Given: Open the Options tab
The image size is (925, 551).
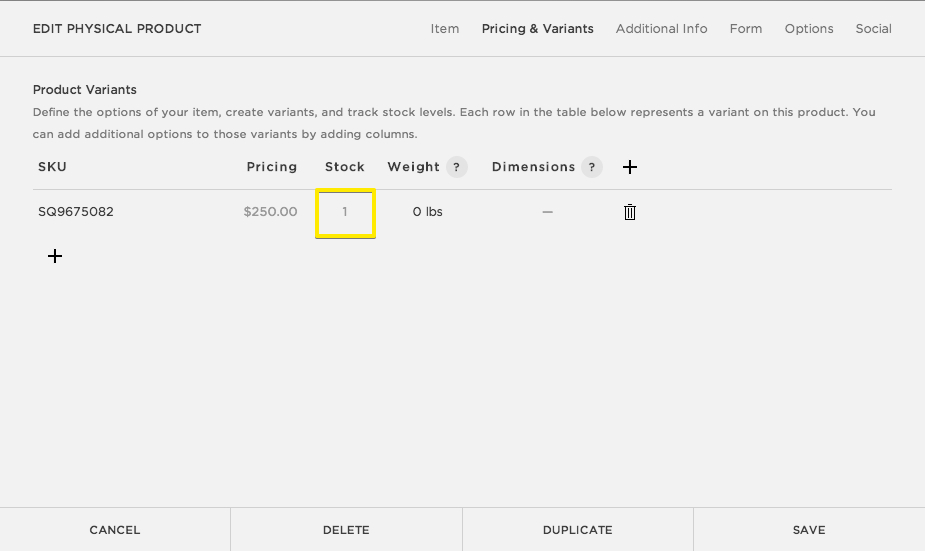Looking at the screenshot, I should (x=809, y=29).
